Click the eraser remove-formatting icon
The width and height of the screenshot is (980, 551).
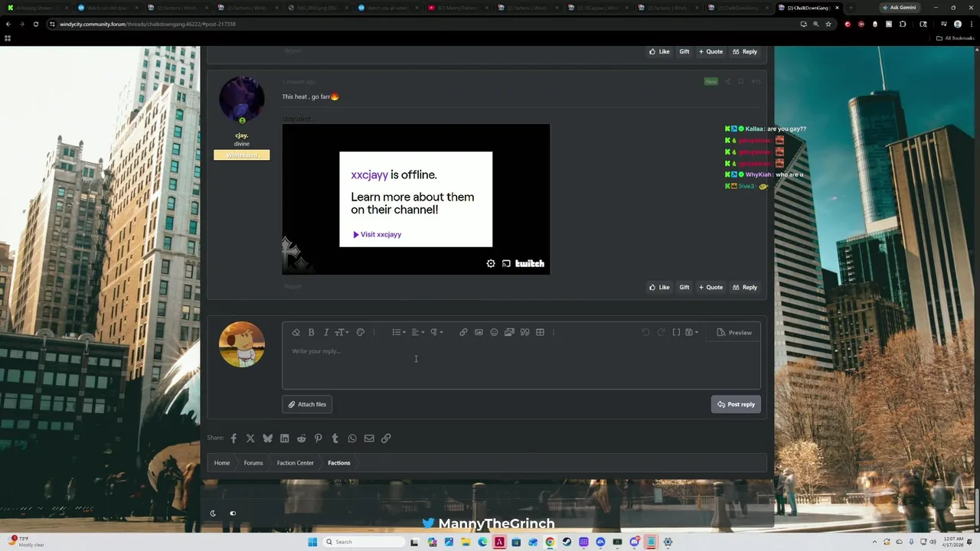296,332
